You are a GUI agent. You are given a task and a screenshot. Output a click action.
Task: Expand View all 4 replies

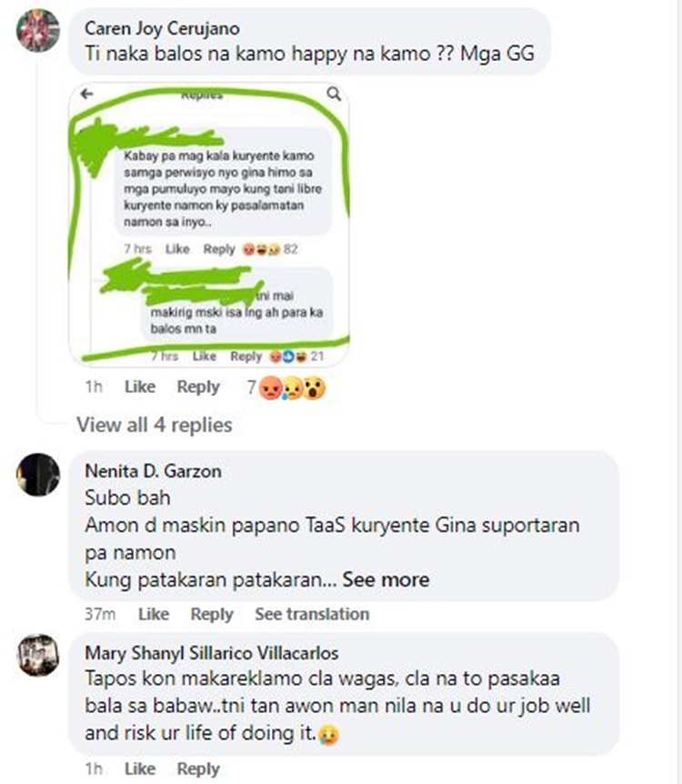(154, 425)
